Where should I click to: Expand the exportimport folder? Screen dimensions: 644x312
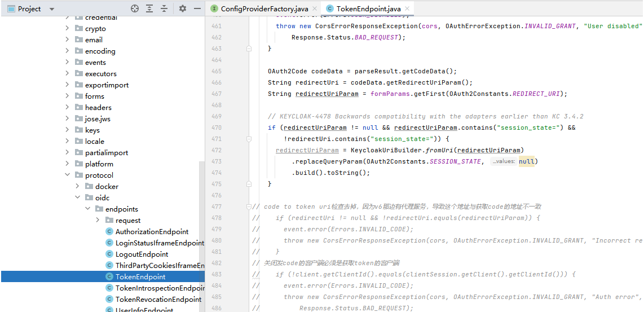click(x=67, y=85)
